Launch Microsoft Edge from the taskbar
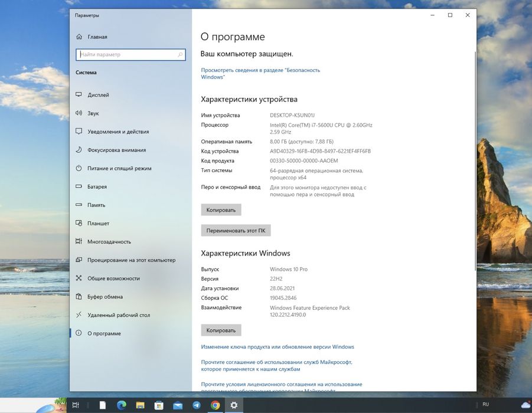 [122, 405]
